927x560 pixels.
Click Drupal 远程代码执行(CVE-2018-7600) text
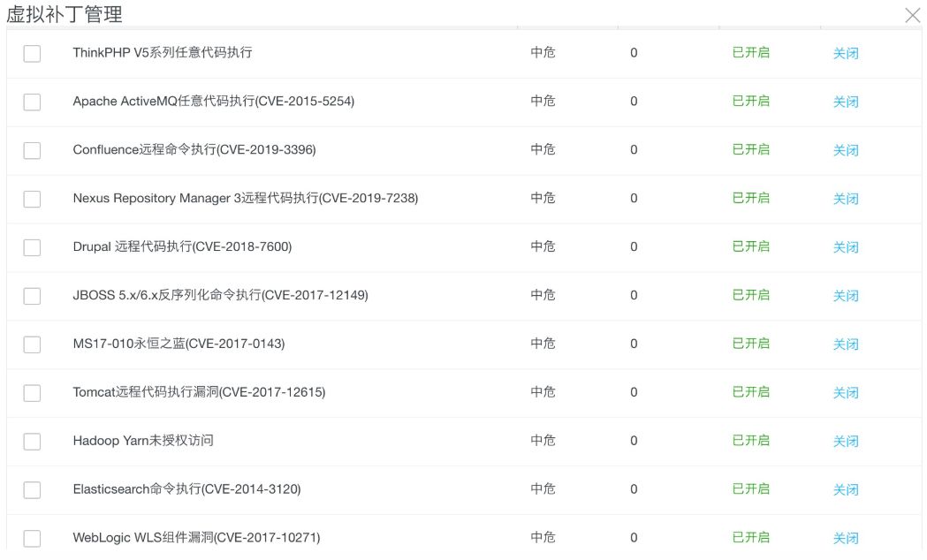[x=182, y=246]
